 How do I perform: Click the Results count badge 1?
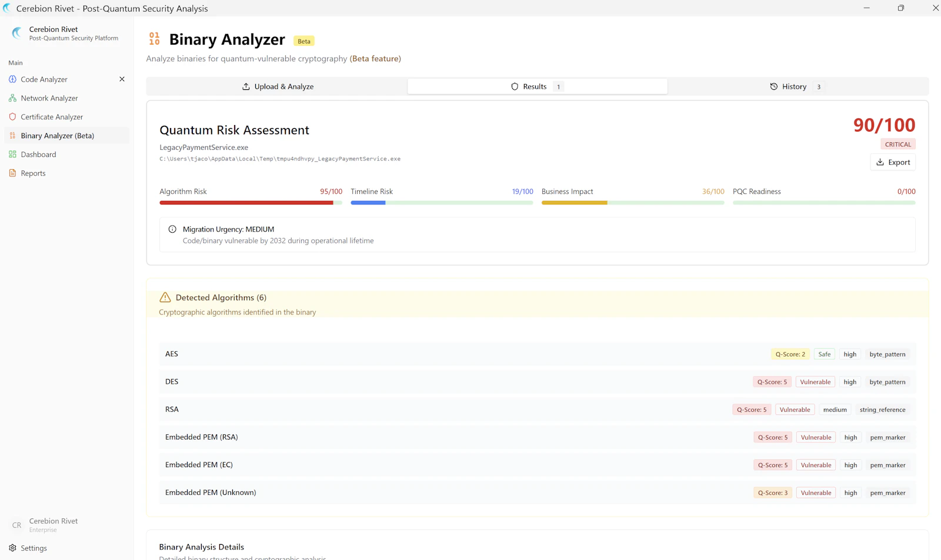(558, 87)
